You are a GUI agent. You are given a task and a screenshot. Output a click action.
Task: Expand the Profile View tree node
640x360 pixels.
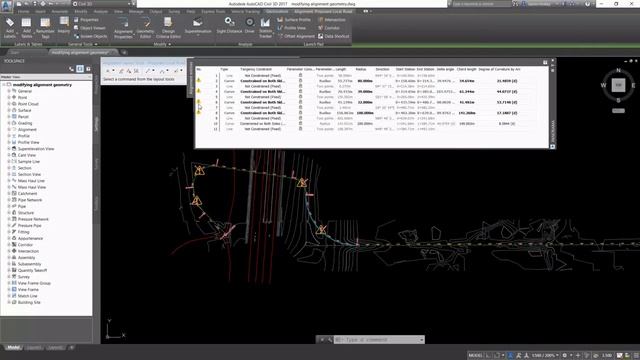pyautogui.click(x=9, y=142)
